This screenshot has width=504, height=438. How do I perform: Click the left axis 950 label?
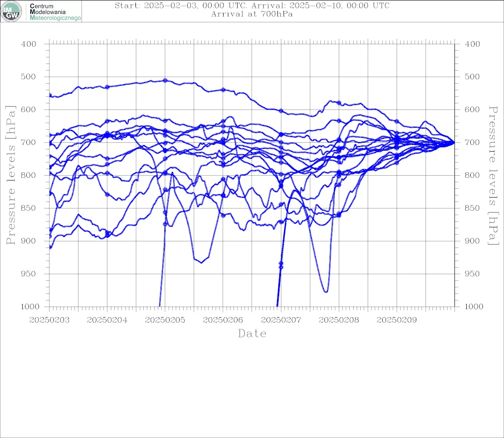28,274
